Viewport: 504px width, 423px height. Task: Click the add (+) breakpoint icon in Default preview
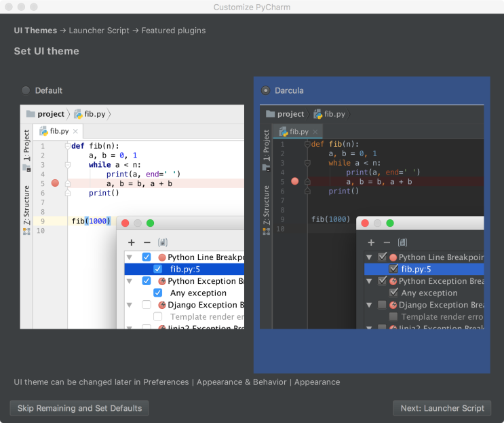click(x=131, y=242)
